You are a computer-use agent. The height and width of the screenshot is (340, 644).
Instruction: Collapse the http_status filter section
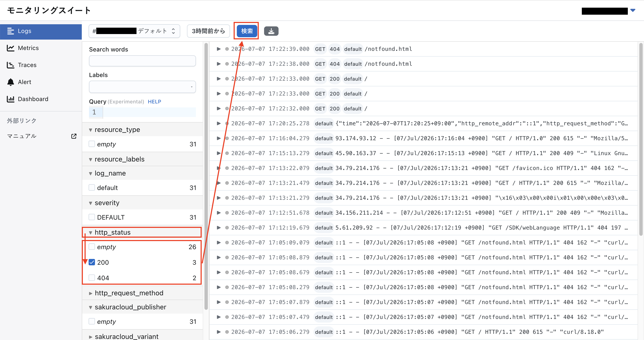[91, 233]
